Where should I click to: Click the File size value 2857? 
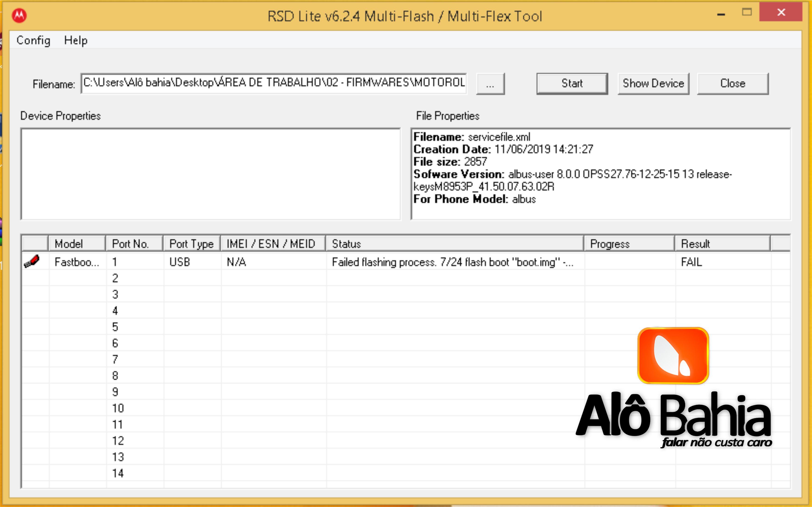point(475,162)
